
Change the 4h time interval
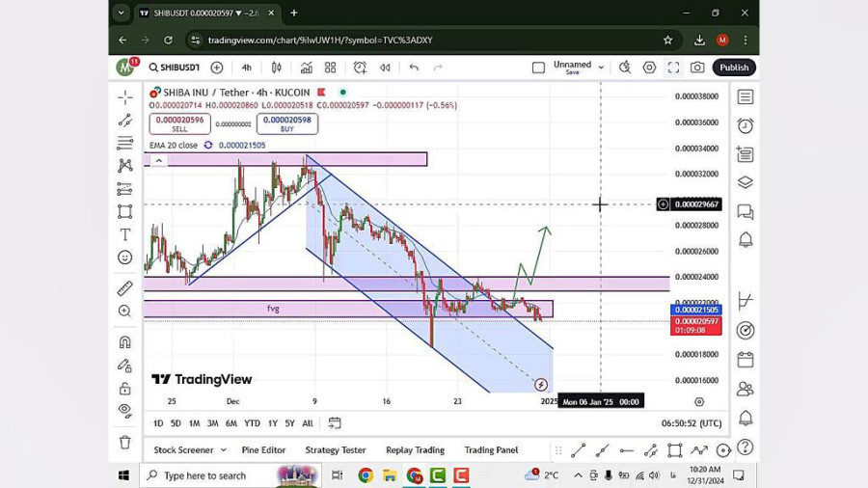[246, 68]
